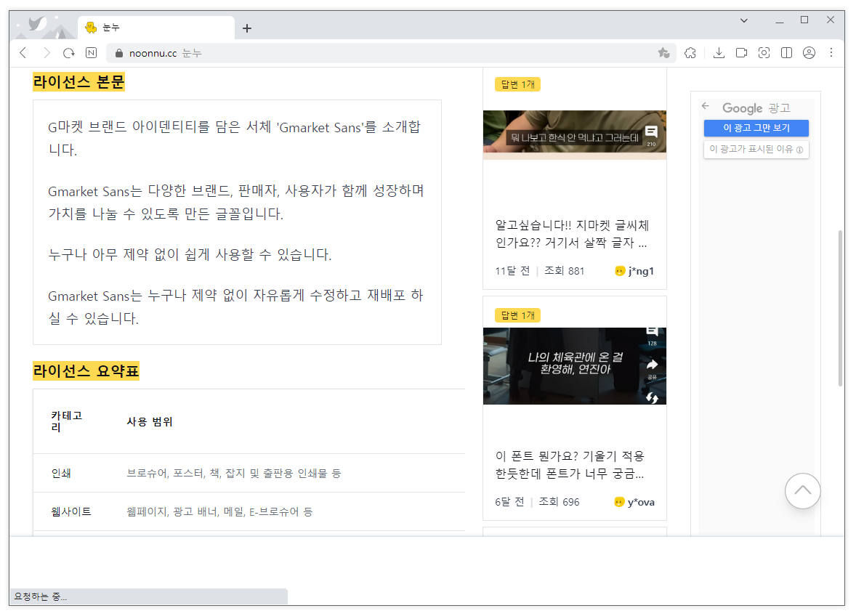Open the user profile icon
This screenshot has width=856, height=616.
coord(809,53)
